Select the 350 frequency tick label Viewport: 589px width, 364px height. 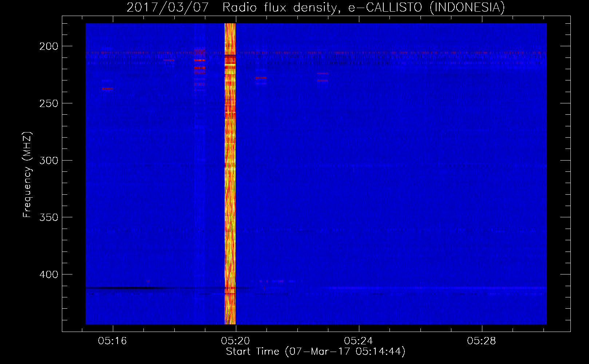(x=49, y=217)
